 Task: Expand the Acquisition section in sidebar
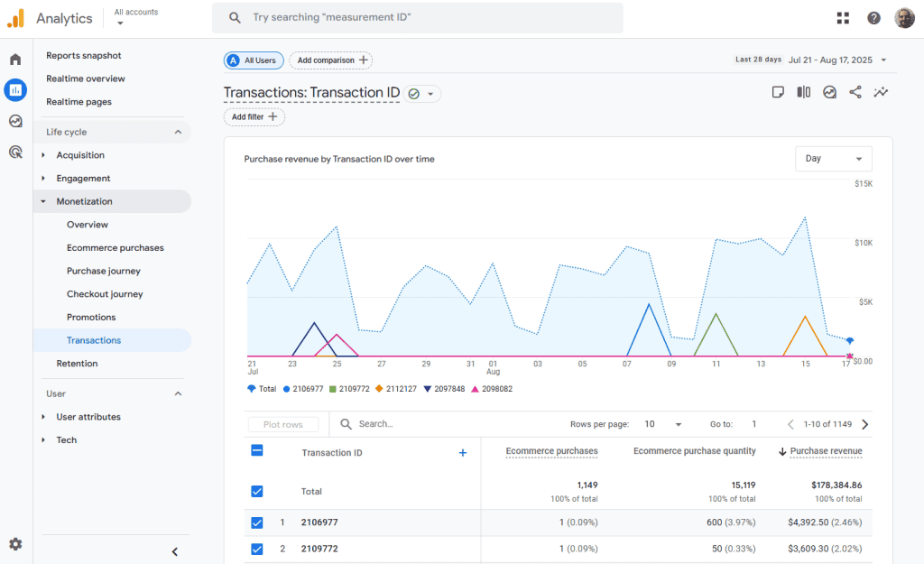pyautogui.click(x=80, y=155)
